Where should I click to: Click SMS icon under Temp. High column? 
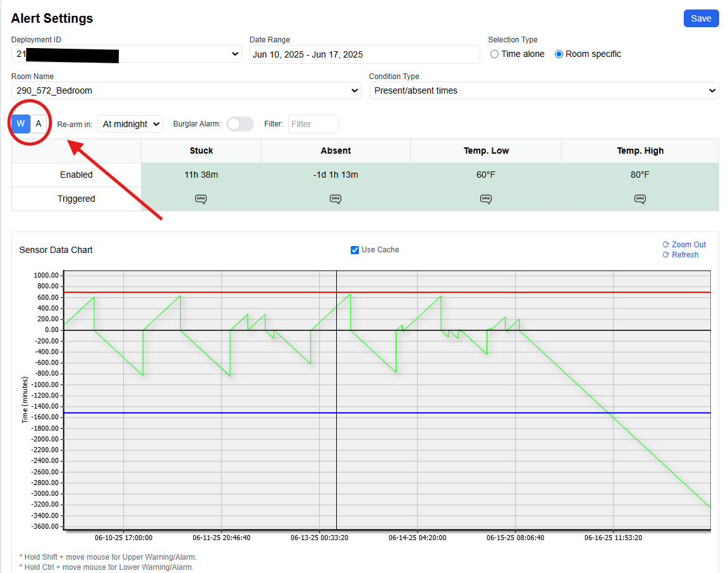click(x=640, y=199)
